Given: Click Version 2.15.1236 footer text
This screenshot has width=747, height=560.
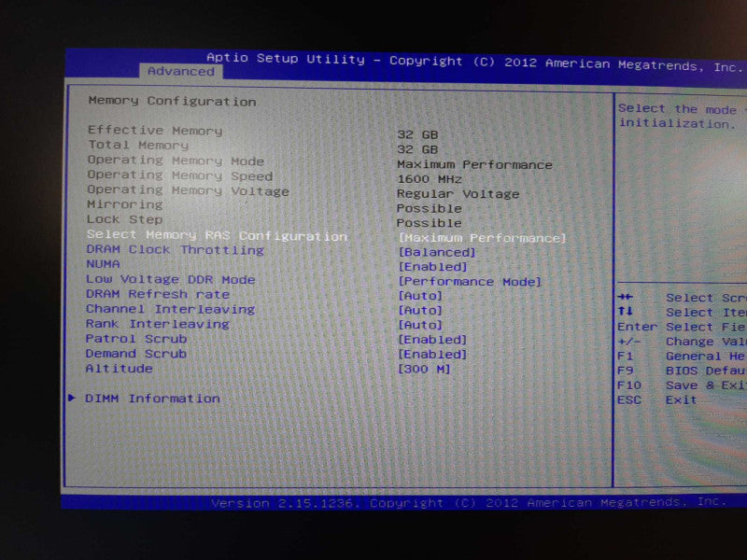Looking at the screenshot, I should click(x=470, y=502).
